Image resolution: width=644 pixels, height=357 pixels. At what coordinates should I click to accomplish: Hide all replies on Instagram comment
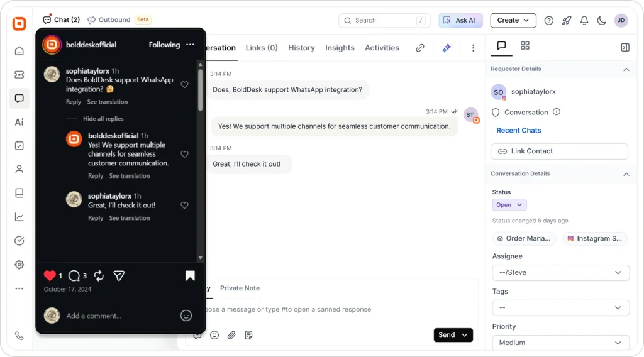pyautogui.click(x=103, y=119)
